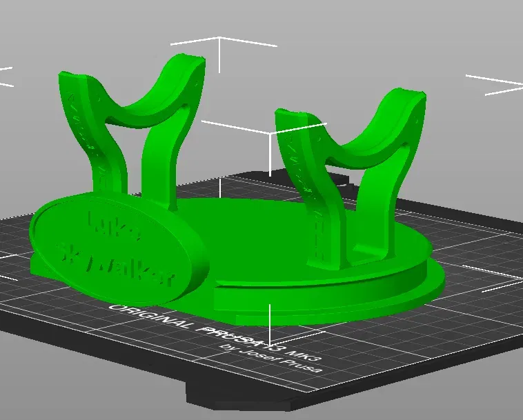Image resolution: width=523 pixels, height=420 pixels.
Task: Select the right Y-shaped cradle arm
Action: [351, 180]
